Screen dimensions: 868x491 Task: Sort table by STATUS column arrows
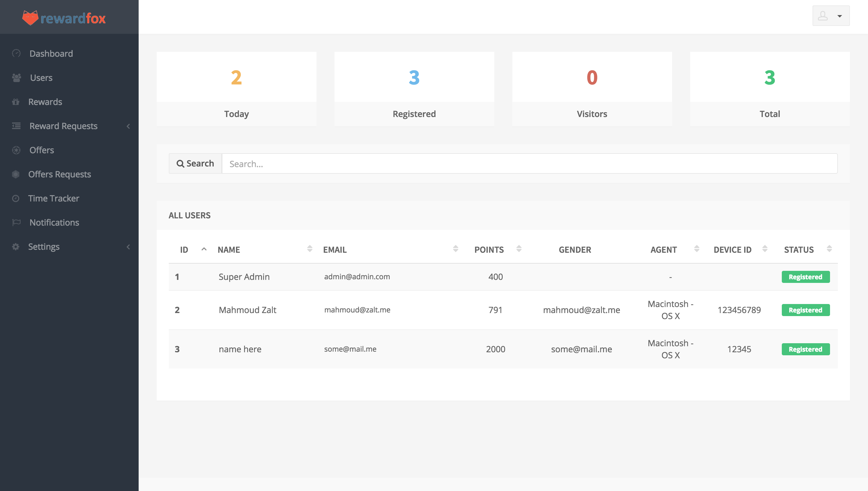829,249
